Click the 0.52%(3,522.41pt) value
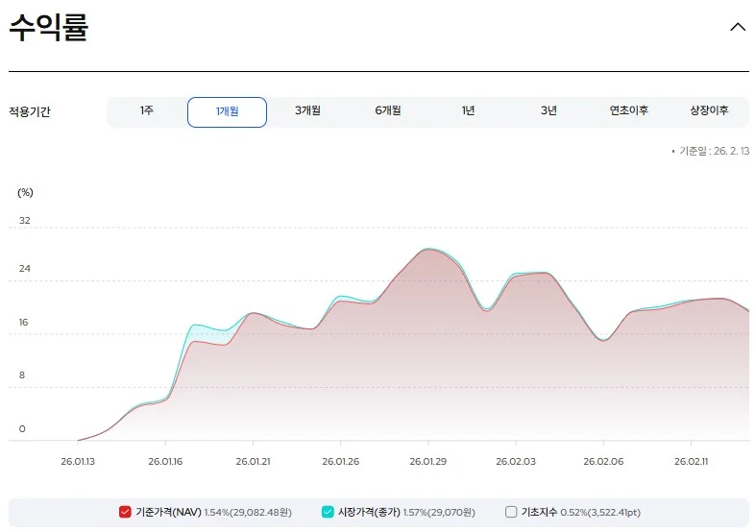The height and width of the screenshot is (532, 756). tap(600, 512)
